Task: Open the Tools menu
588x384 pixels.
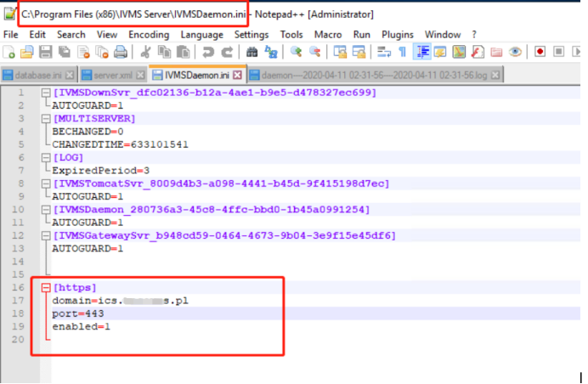Action: pos(291,35)
